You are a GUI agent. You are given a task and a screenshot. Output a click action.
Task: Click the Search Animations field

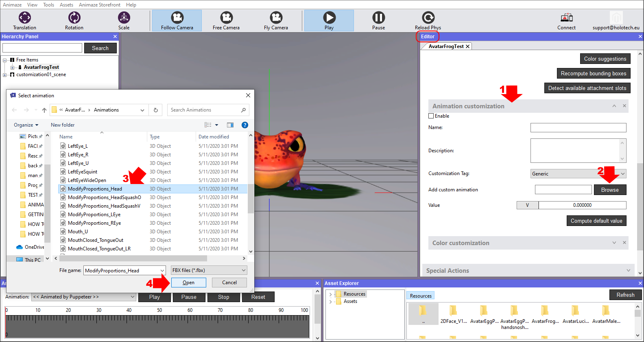(x=203, y=110)
